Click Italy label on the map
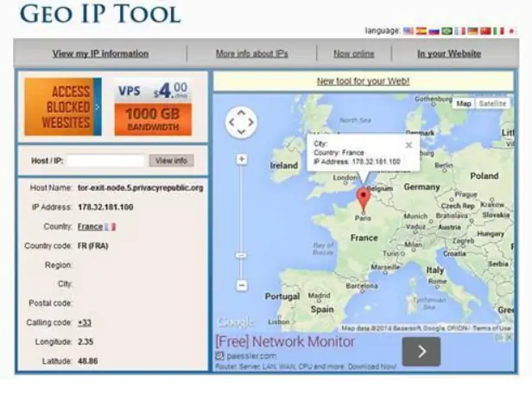 tap(435, 271)
